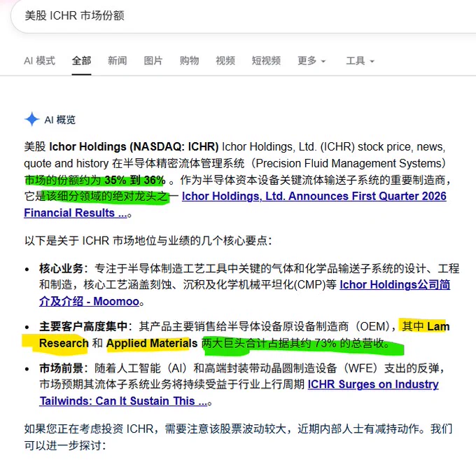The width and height of the screenshot is (476, 460).
Task: Expand the 更多 dropdown menu
Action: [x=311, y=61]
